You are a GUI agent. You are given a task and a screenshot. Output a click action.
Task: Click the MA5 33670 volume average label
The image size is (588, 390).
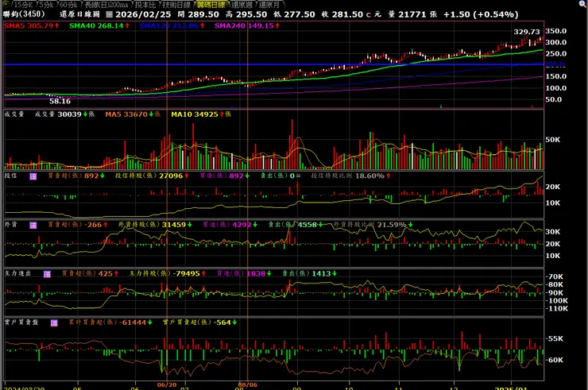[133, 114]
